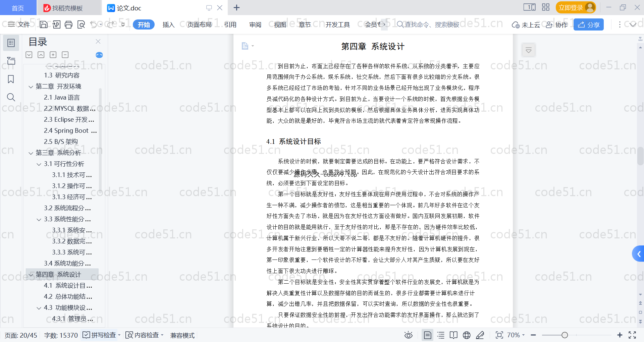Click the Save icon in the quick toolbar
This screenshot has height=342, width=644.
click(x=44, y=24)
